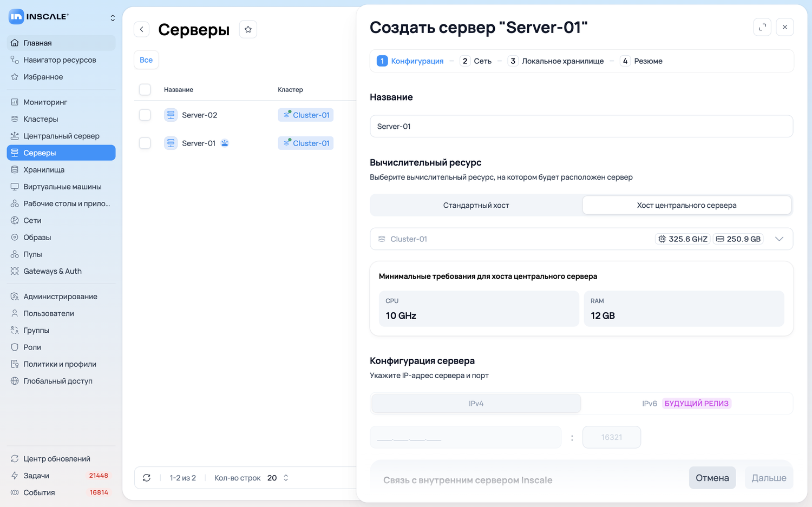812x507 pixels.
Task: Open Центр обновлений
Action: tap(61, 459)
